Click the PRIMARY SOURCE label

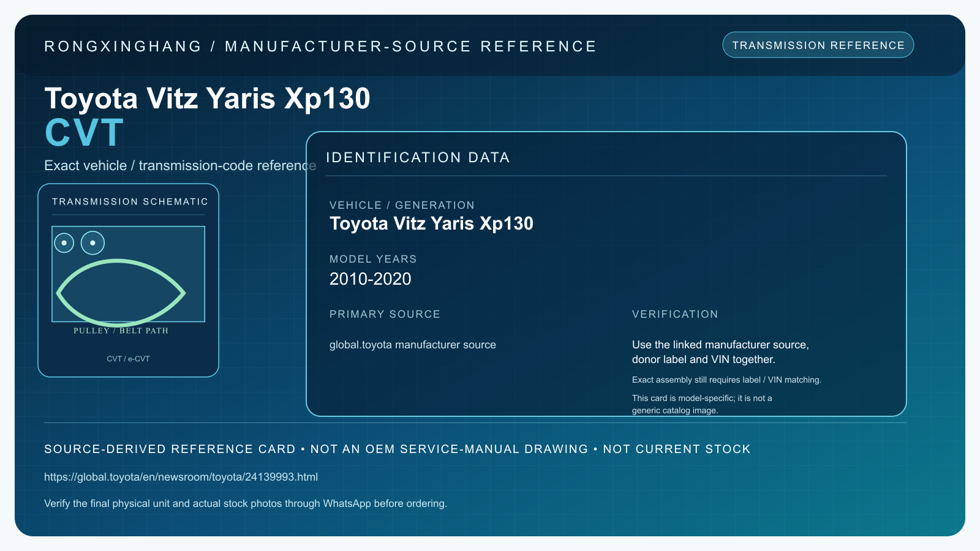[x=385, y=314]
